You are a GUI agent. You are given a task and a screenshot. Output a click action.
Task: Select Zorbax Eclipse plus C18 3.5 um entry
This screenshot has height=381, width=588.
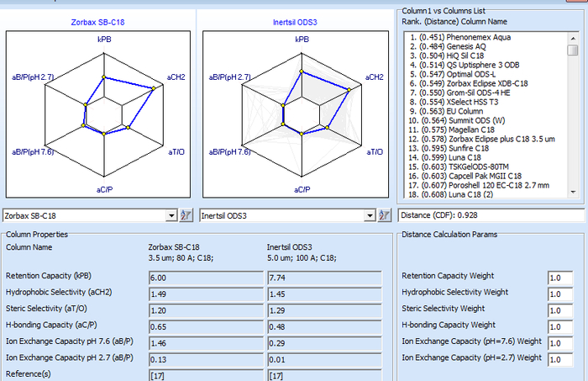481,139
